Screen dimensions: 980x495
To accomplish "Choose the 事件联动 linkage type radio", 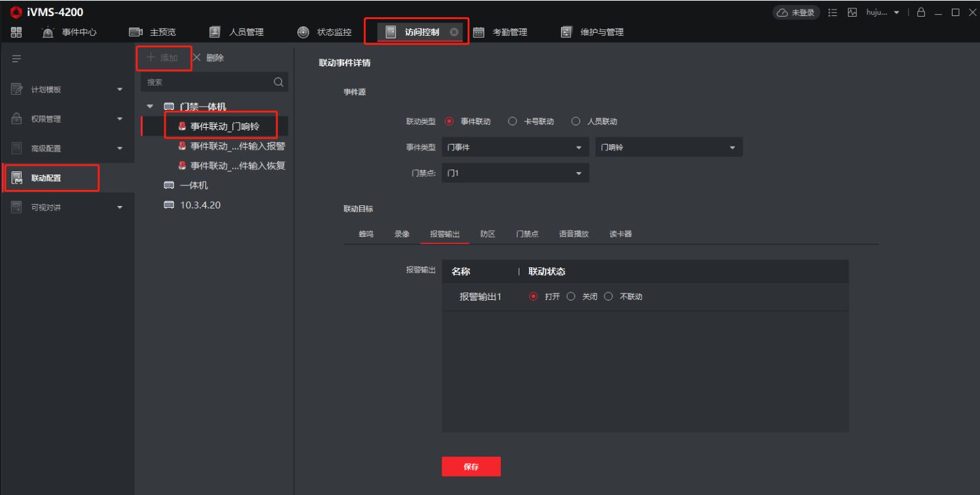I will click(448, 121).
